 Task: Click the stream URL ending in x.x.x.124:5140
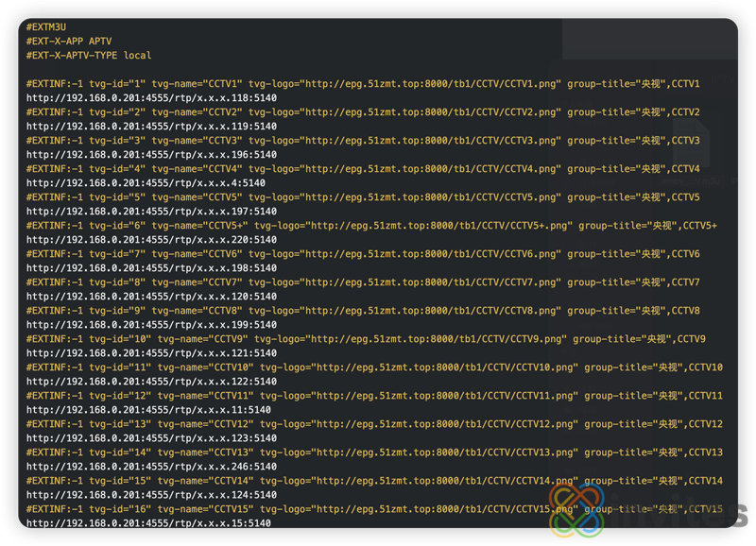point(151,495)
